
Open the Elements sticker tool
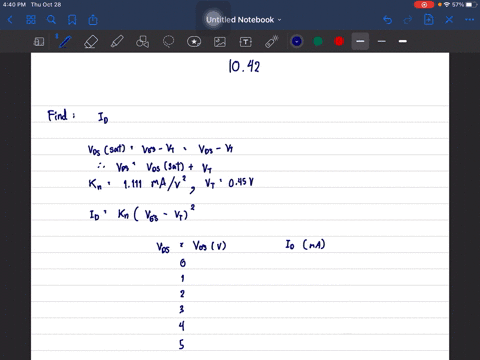(x=194, y=42)
